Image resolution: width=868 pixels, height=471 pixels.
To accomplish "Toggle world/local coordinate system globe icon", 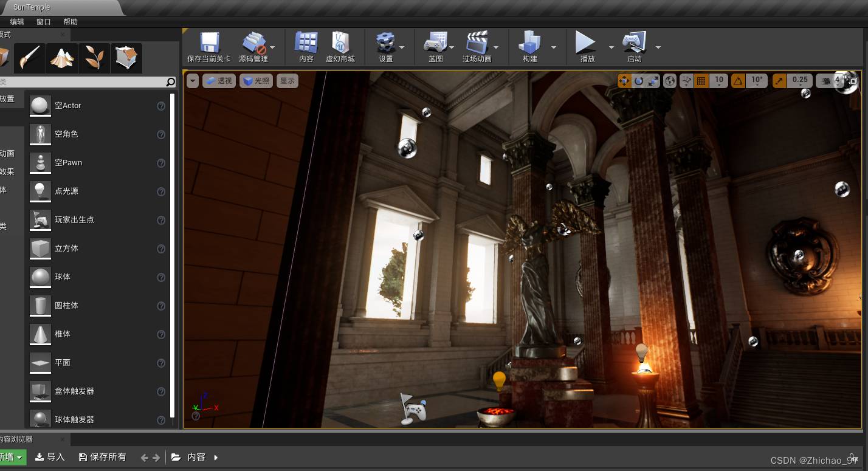I will (670, 81).
